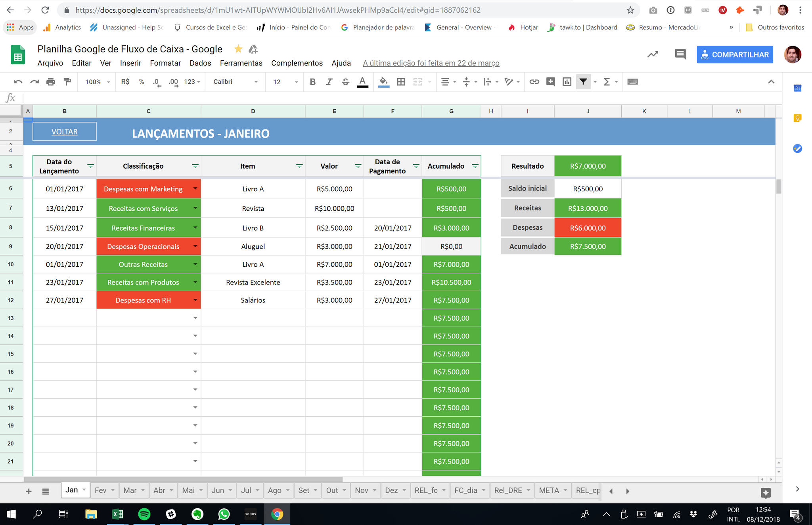Toggle italic formatting
Screen dimensions: 812x525
click(329, 82)
